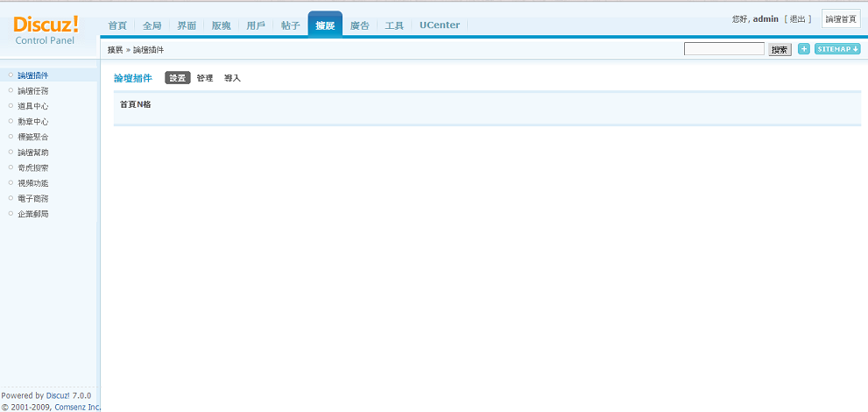The image size is (868, 412).
Task: Click the Discuz! Control Panel logo
Action: click(x=46, y=30)
